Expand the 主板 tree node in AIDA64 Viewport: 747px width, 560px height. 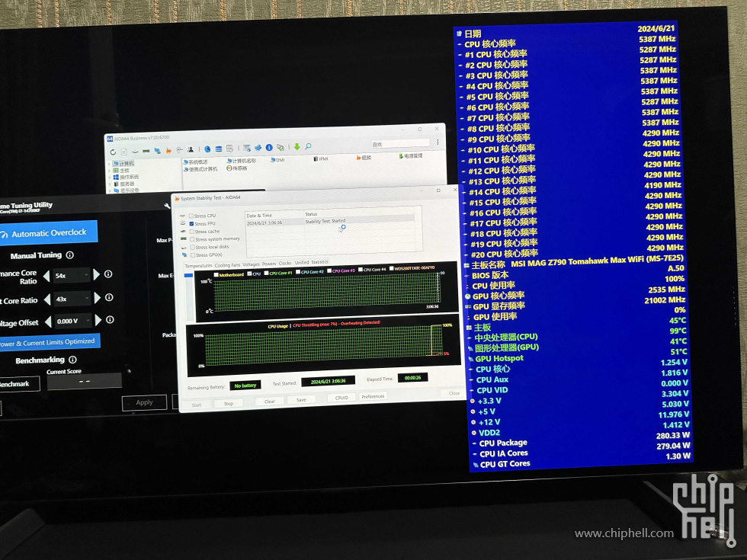(109, 171)
